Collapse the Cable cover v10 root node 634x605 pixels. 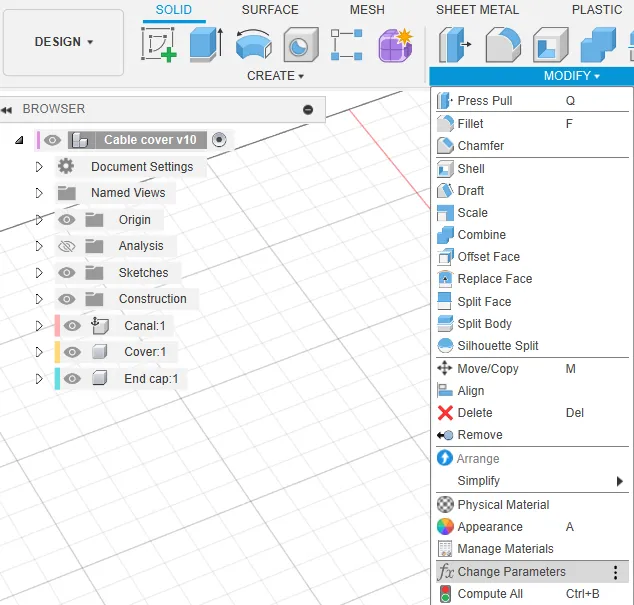point(19,140)
